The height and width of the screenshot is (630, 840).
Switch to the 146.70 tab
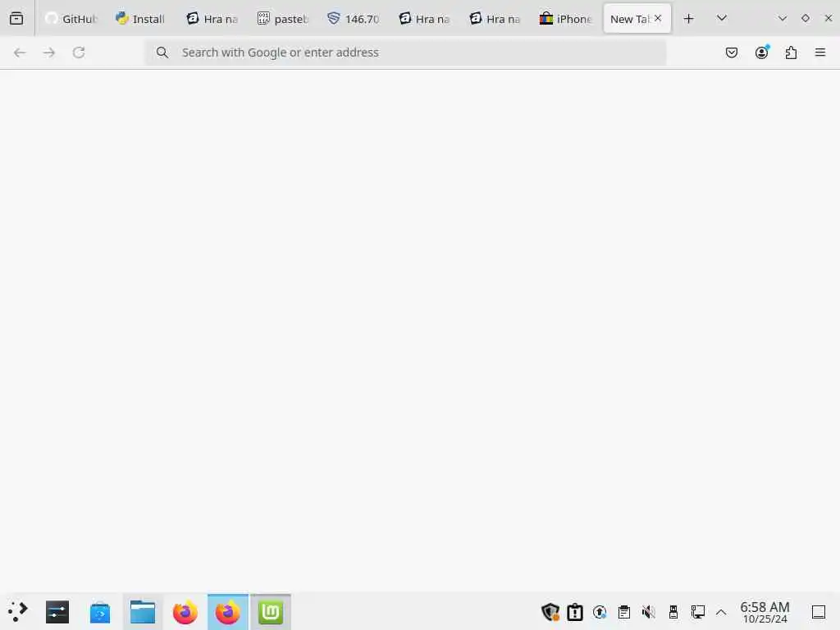[x=354, y=19]
